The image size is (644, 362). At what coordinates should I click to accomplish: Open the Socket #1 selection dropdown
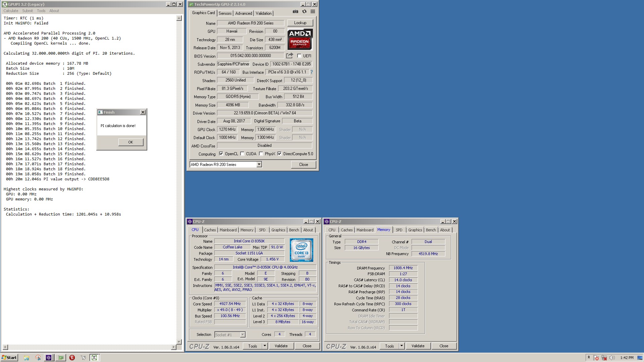pyautogui.click(x=243, y=335)
